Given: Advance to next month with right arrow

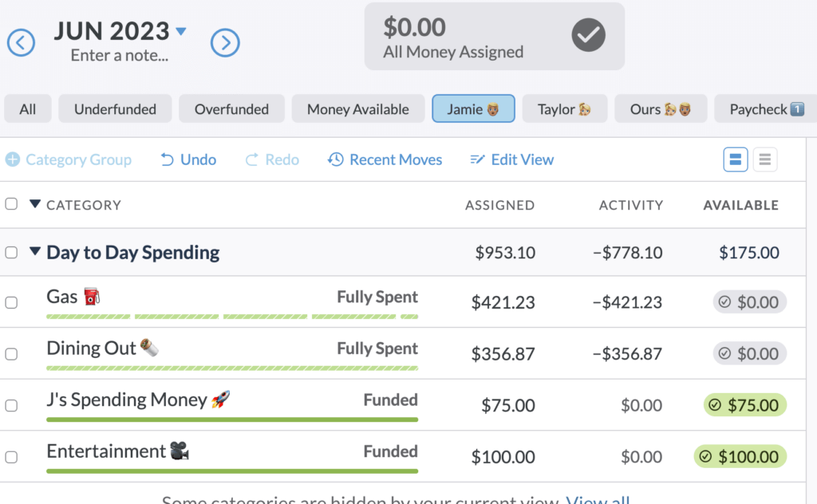Looking at the screenshot, I should (x=225, y=42).
